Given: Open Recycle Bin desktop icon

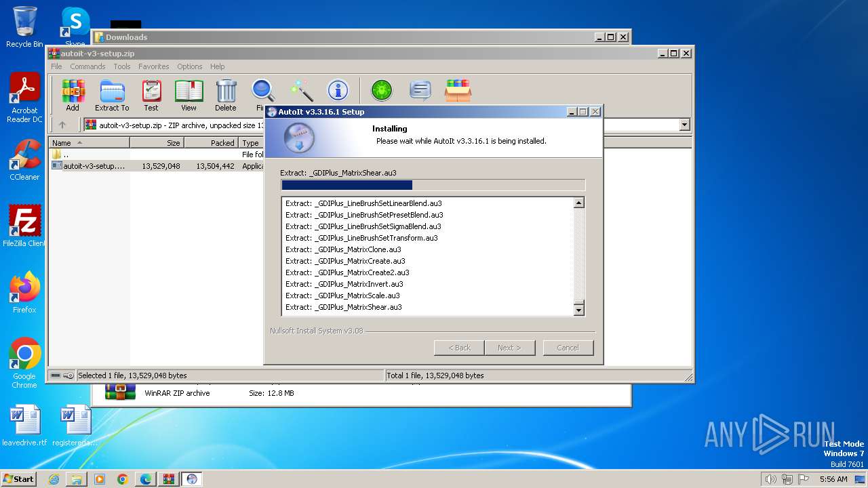Looking at the screenshot, I should click(x=24, y=27).
